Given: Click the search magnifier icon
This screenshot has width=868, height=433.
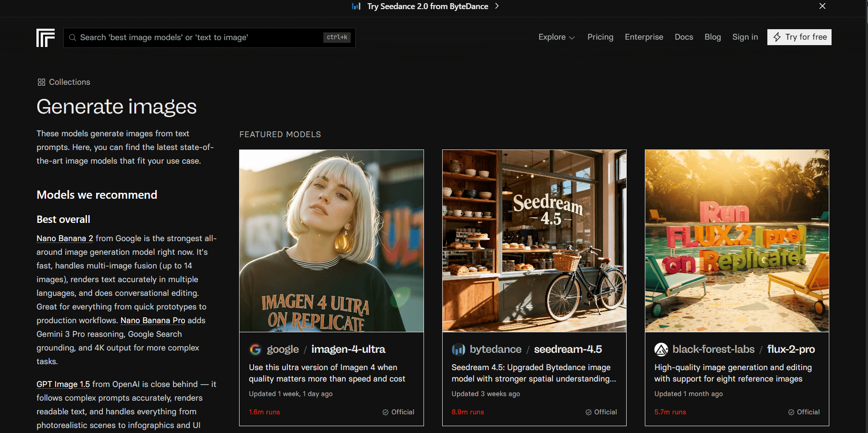Looking at the screenshot, I should [72, 37].
